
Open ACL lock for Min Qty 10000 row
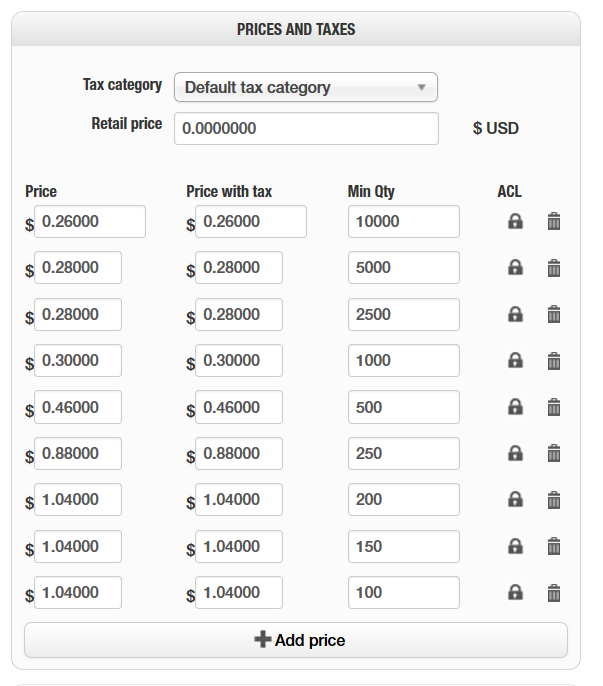pos(515,221)
